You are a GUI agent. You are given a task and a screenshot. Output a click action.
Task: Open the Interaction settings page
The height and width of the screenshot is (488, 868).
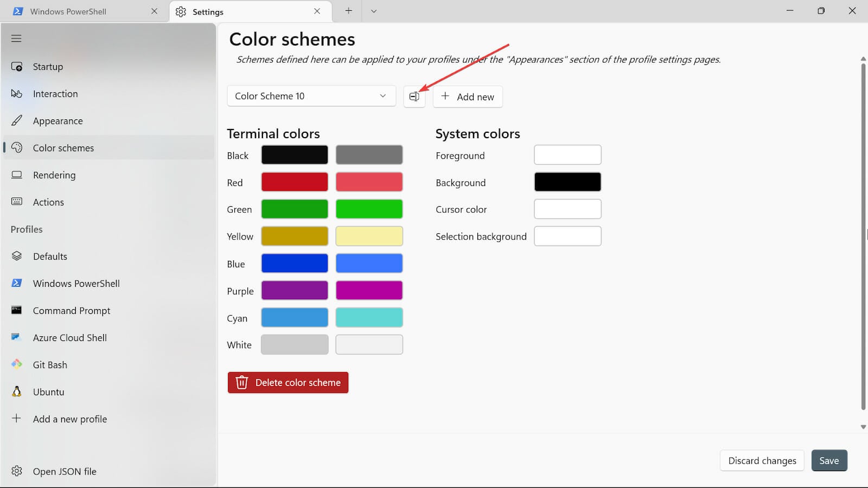(x=55, y=94)
